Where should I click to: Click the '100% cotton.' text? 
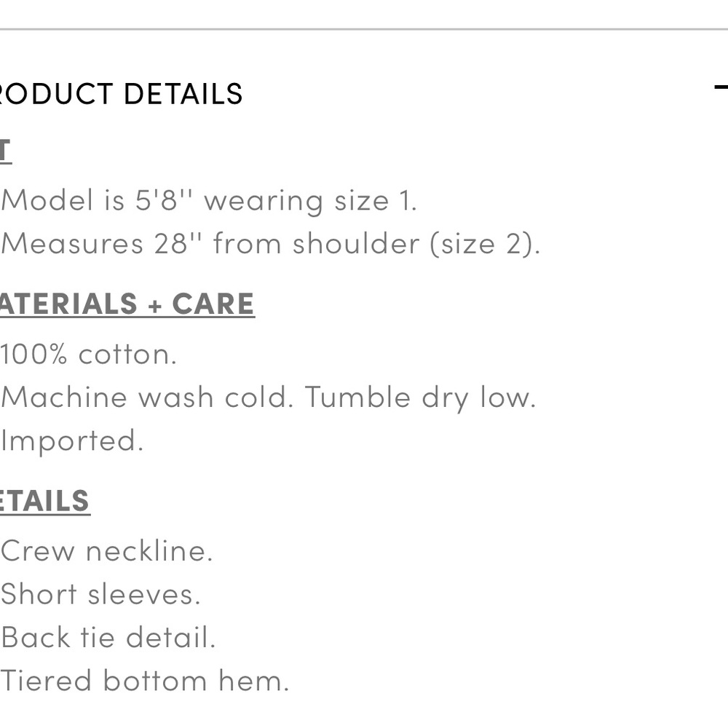click(88, 355)
